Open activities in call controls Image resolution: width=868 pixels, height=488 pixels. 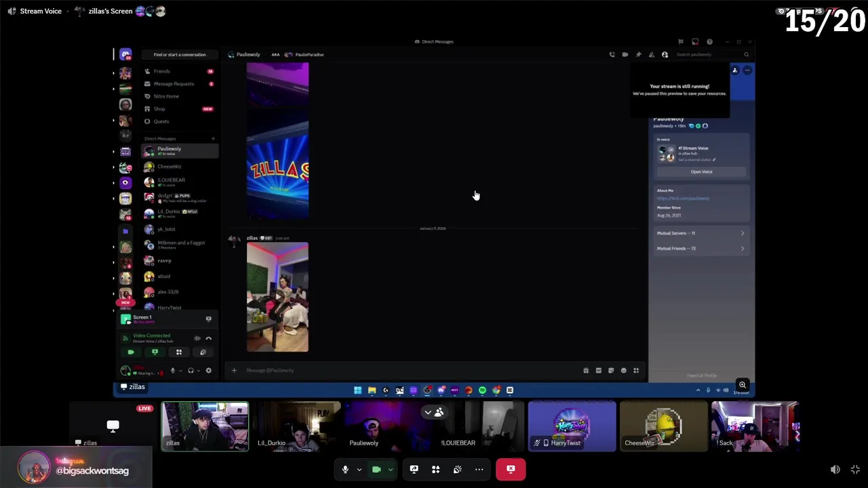click(x=435, y=469)
